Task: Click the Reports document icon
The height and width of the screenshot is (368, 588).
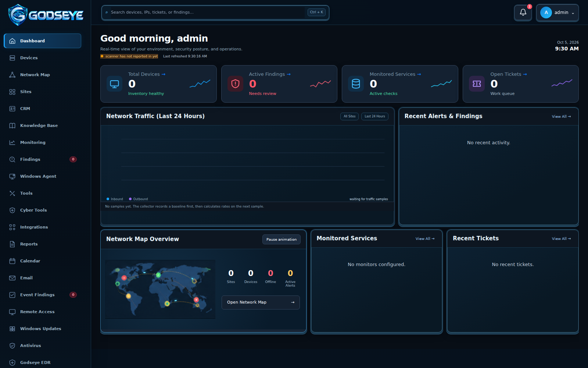Action: [x=12, y=244]
